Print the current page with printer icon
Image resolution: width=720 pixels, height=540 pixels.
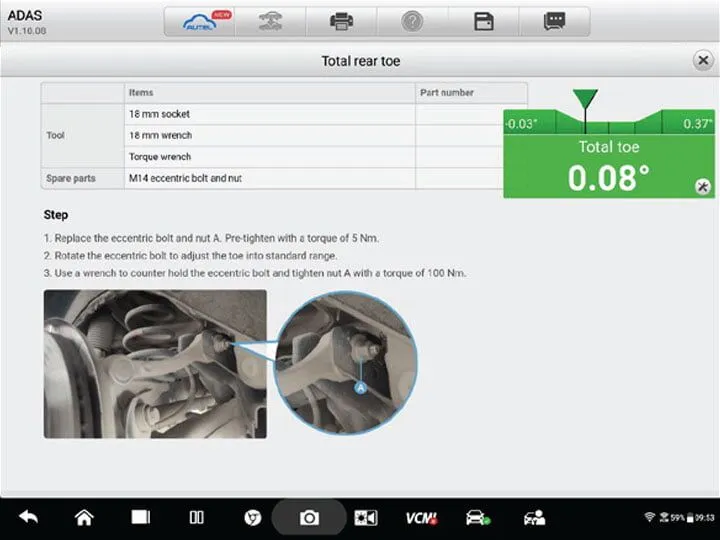tap(341, 22)
